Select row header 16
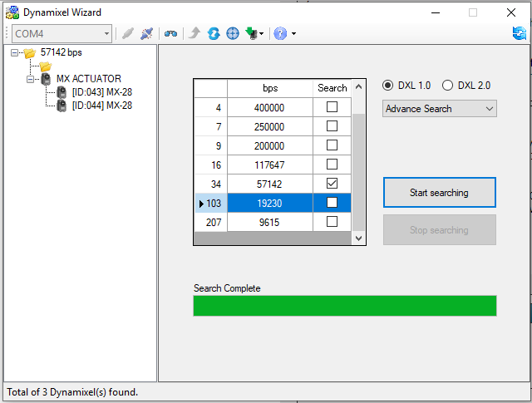This screenshot has width=532, height=403. click(x=211, y=165)
